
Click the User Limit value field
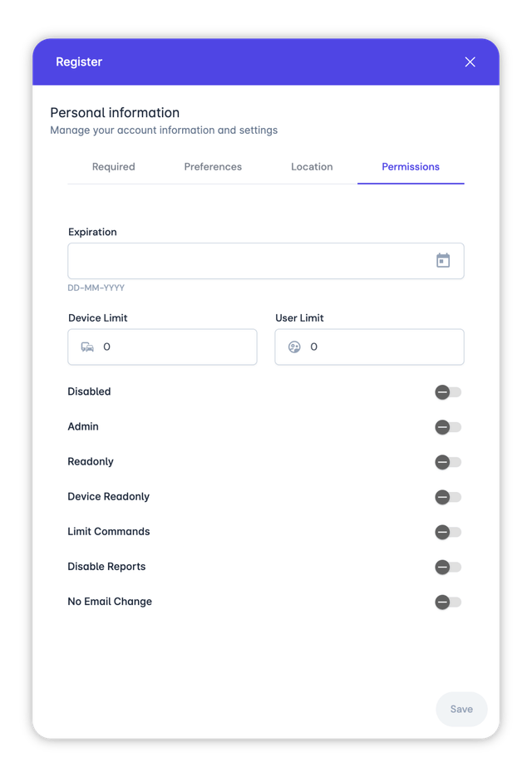click(374, 347)
